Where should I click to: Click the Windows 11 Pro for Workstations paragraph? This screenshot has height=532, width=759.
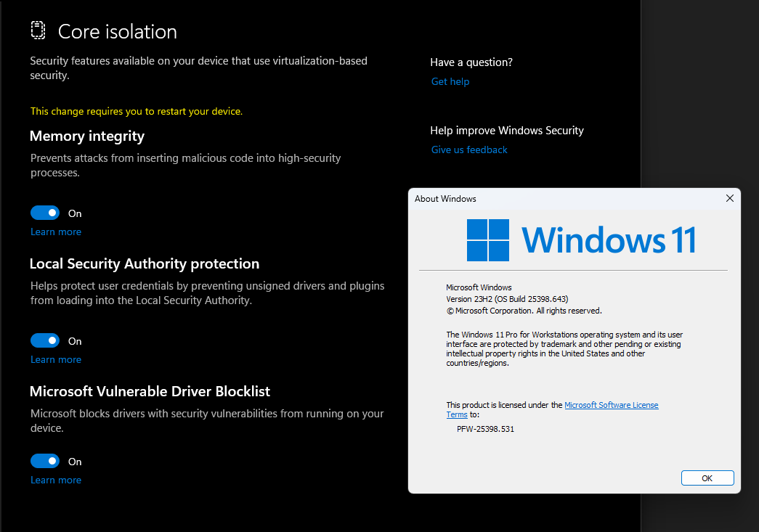(564, 348)
